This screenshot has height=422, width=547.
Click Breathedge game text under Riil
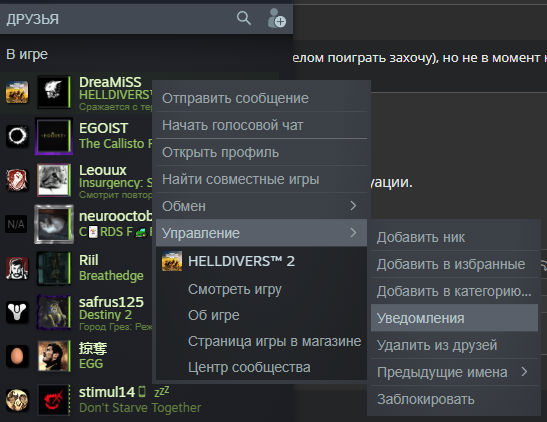coord(111,276)
